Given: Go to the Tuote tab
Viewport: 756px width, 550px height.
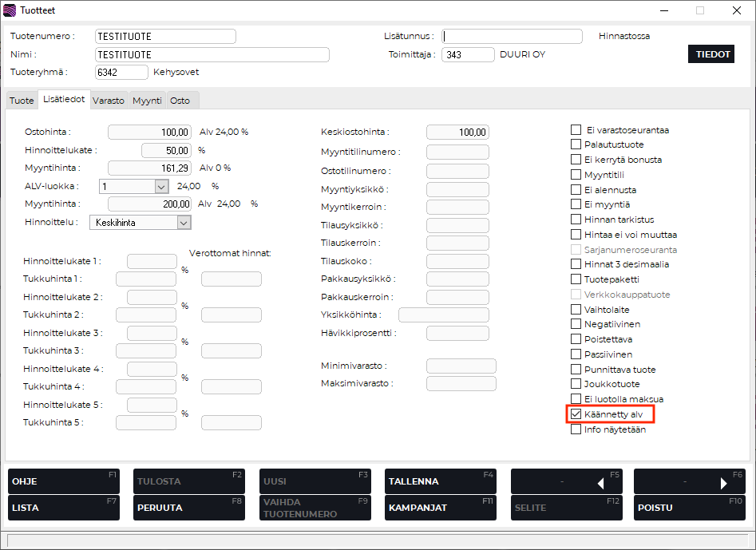Looking at the screenshot, I should [x=22, y=101].
